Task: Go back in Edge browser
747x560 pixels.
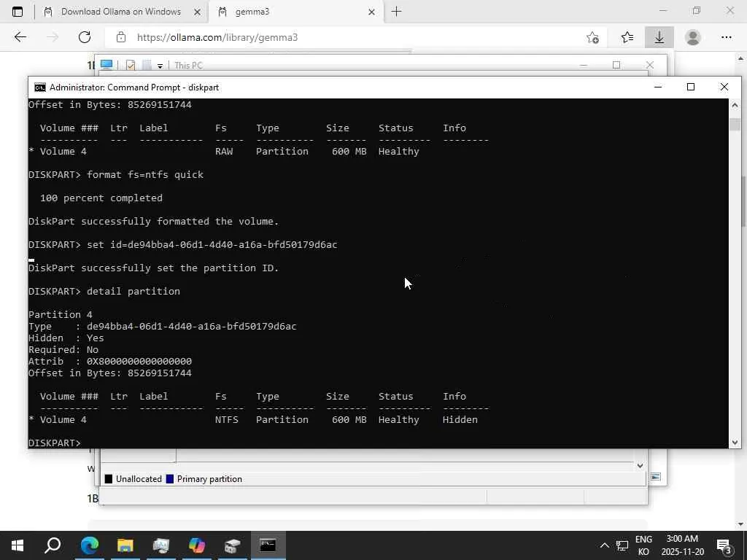Action: point(20,37)
